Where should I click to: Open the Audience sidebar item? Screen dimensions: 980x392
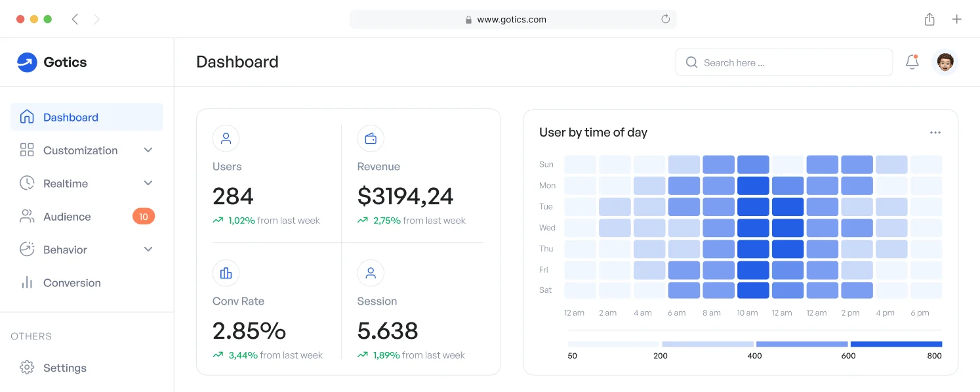coord(67,217)
